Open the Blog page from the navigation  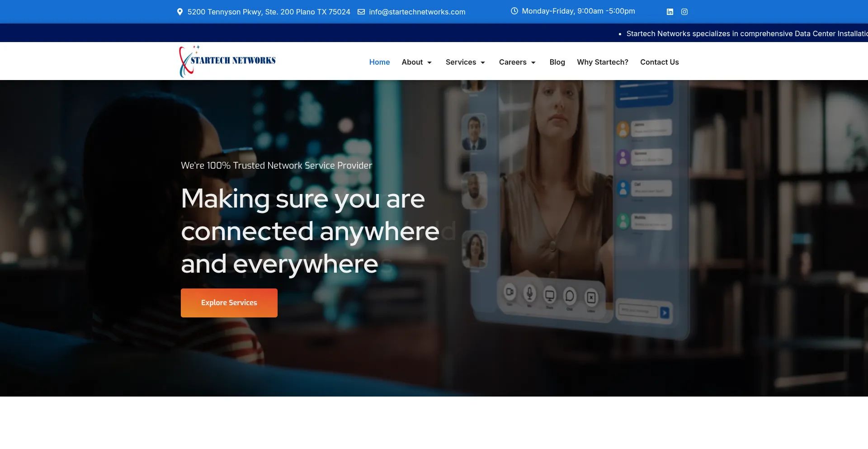click(x=557, y=62)
